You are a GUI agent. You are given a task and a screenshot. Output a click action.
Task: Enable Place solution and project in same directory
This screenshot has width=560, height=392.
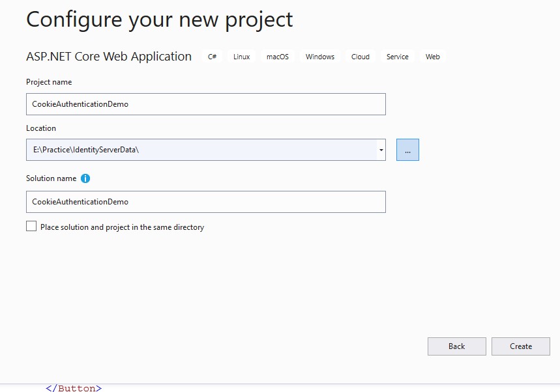[x=31, y=226]
